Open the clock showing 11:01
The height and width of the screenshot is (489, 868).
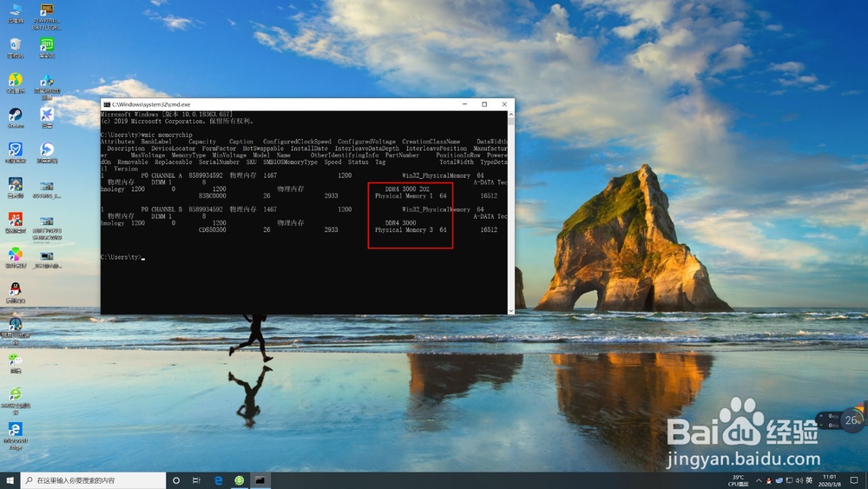[x=829, y=480]
